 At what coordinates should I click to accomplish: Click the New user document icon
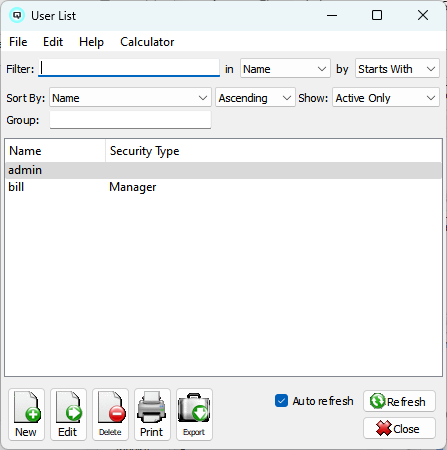[27, 407]
